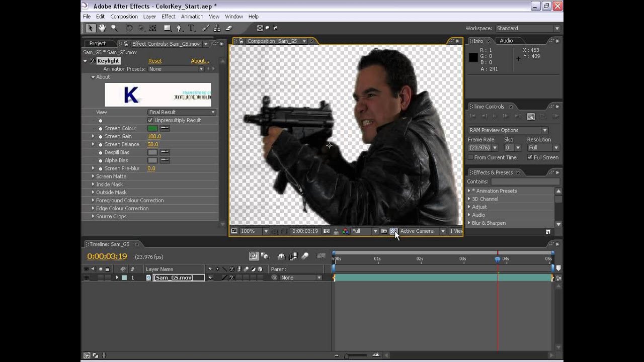This screenshot has height=362, width=644.
Task: Open the viewer resolution Full dropdown
Action: click(x=364, y=231)
